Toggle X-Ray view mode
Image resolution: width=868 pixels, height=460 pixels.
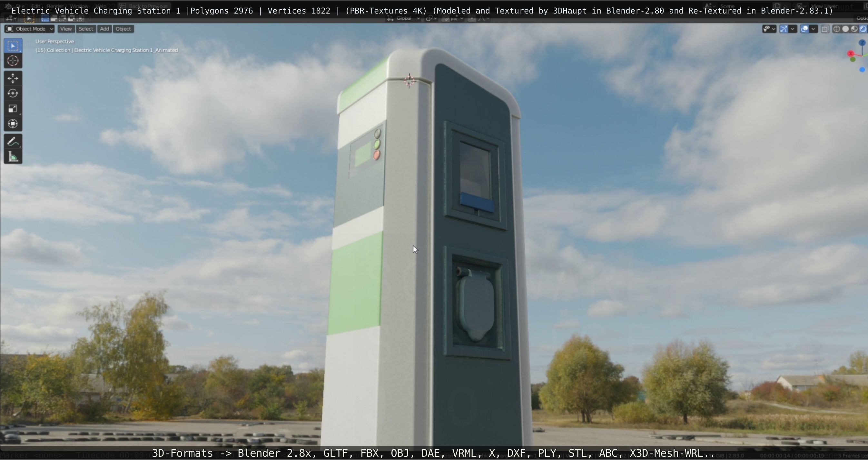pyautogui.click(x=825, y=29)
